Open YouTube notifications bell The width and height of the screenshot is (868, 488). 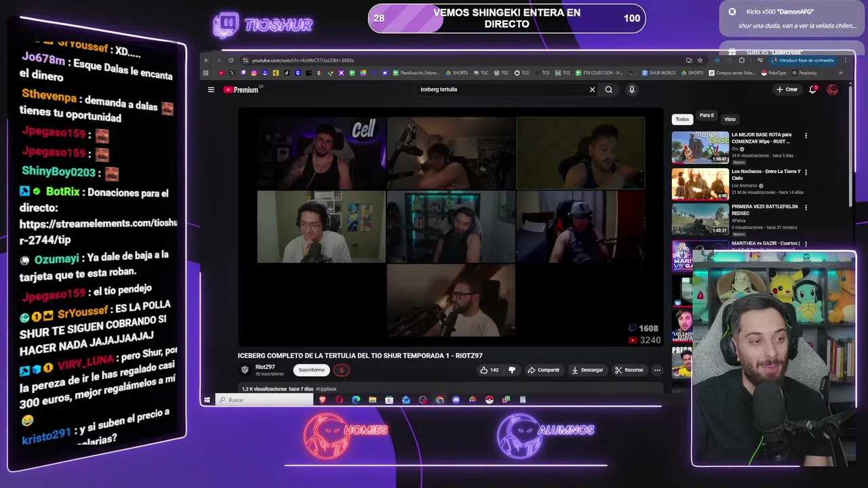tap(813, 89)
